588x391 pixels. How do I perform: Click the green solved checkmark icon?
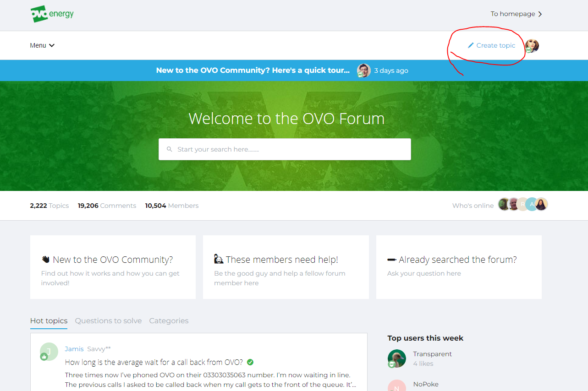[250, 362]
